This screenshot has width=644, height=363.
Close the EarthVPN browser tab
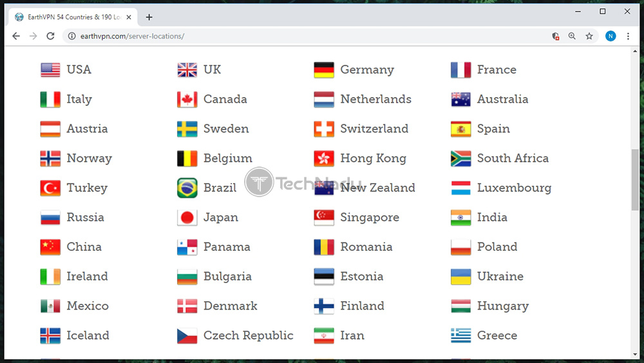[129, 17]
